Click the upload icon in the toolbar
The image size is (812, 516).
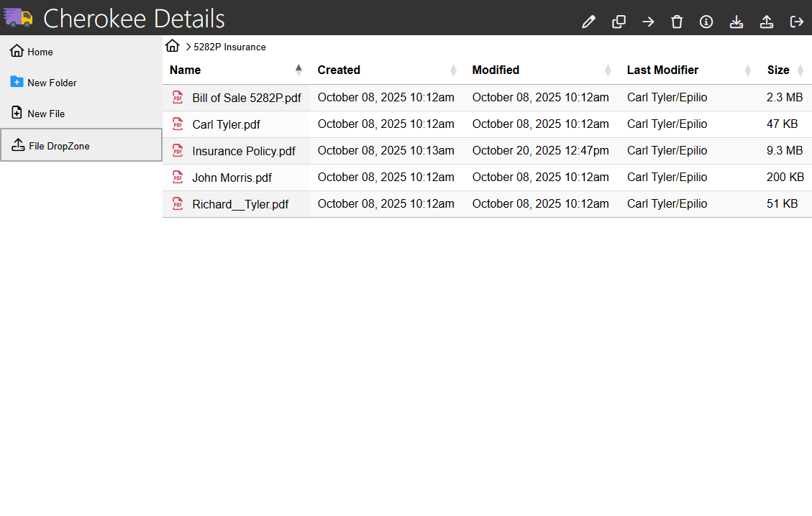pyautogui.click(x=767, y=22)
